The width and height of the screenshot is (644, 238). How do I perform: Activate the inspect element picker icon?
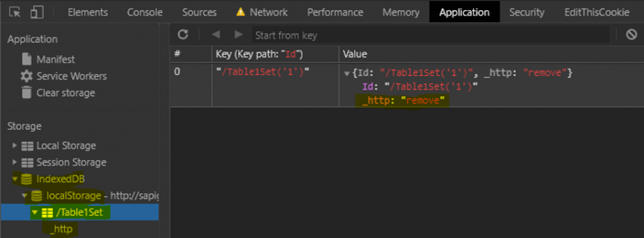click(15, 13)
